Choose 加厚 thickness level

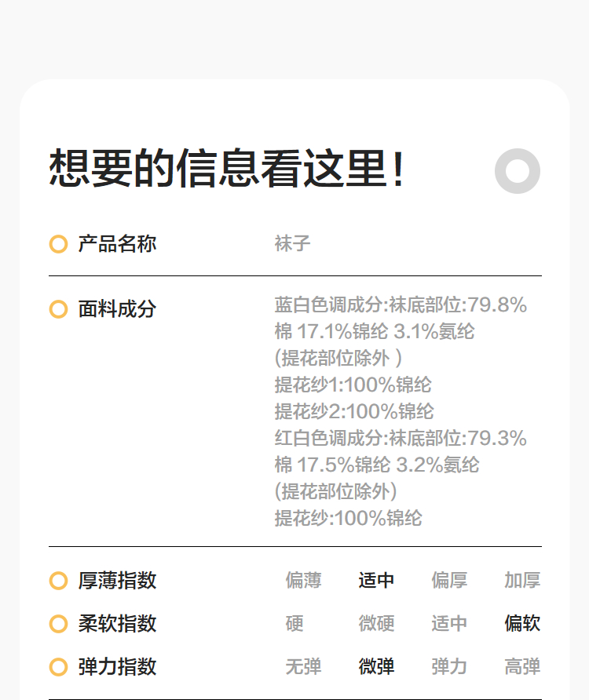click(x=522, y=581)
